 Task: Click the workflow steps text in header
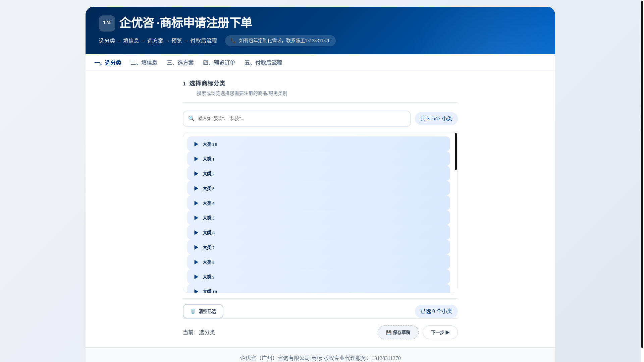point(158,41)
